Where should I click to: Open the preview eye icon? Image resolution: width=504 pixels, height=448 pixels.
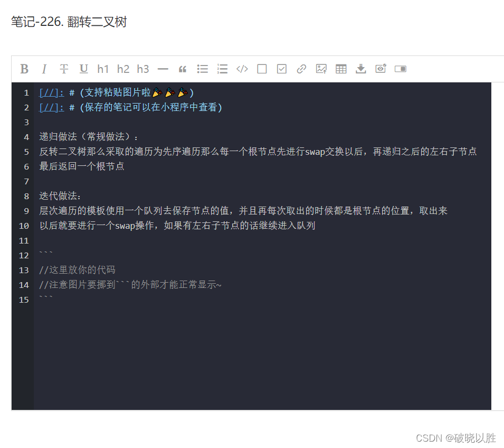pos(380,69)
